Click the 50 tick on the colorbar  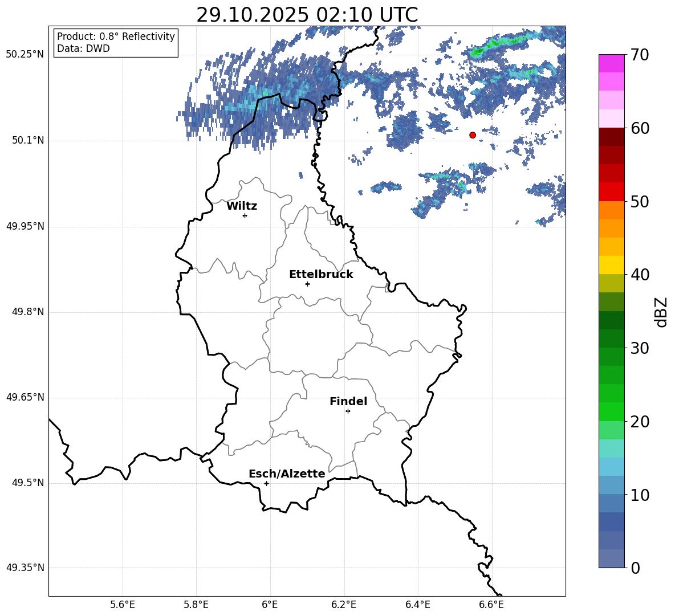(x=640, y=202)
